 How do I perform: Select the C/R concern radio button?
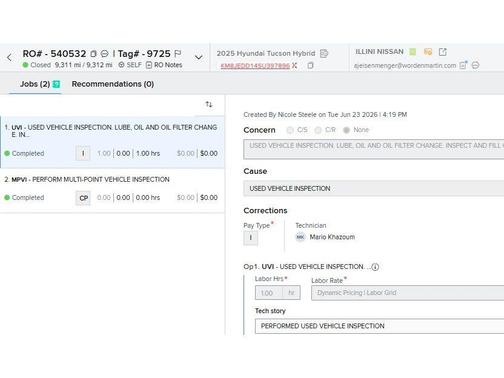(318, 130)
